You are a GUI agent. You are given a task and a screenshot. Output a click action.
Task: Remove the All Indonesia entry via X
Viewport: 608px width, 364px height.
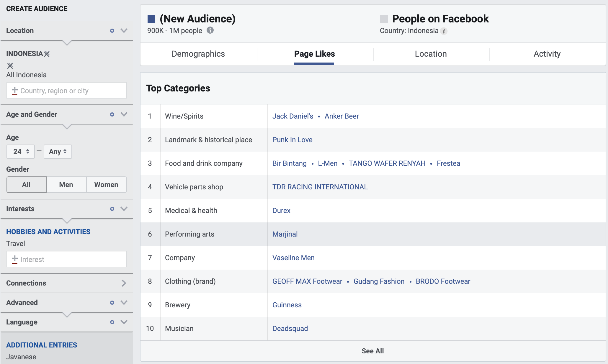[10, 65]
